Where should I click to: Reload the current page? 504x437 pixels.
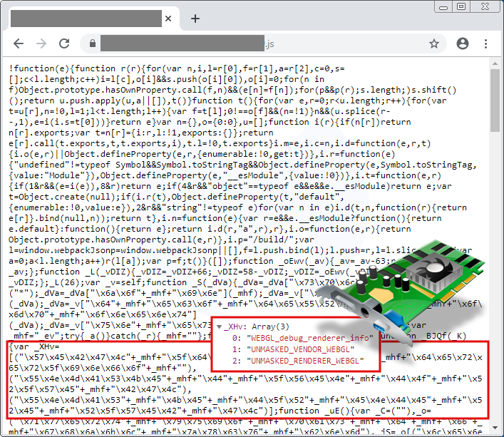click(x=65, y=43)
